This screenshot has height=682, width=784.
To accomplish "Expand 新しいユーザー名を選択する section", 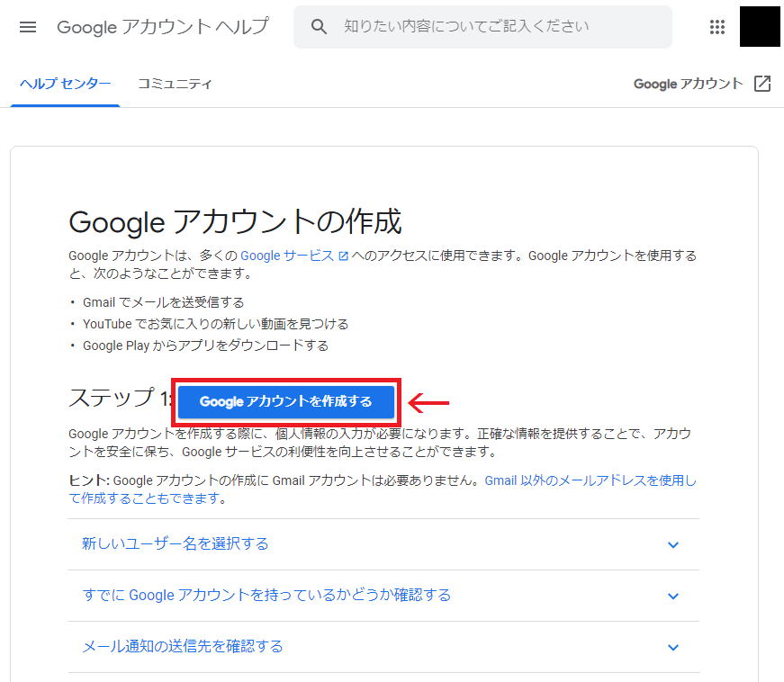I will 383,543.
